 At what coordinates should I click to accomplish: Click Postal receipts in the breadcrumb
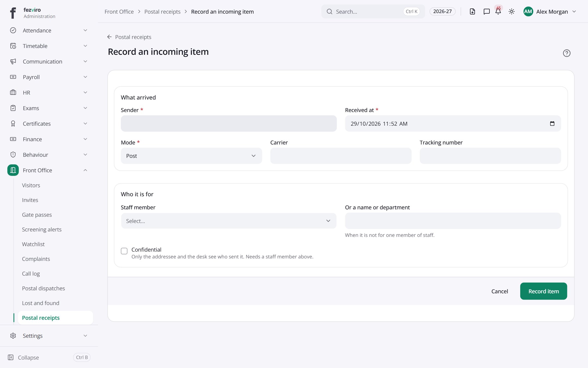click(162, 11)
